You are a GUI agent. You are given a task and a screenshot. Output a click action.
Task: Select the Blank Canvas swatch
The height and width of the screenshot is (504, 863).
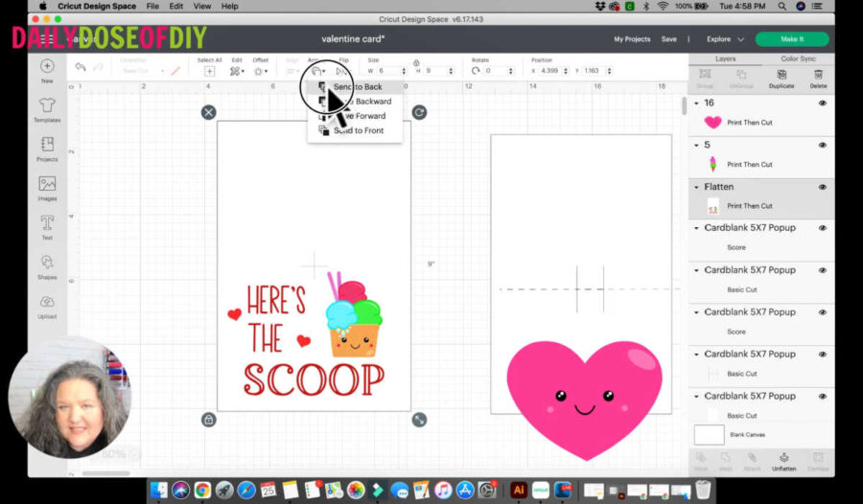pos(709,435)
